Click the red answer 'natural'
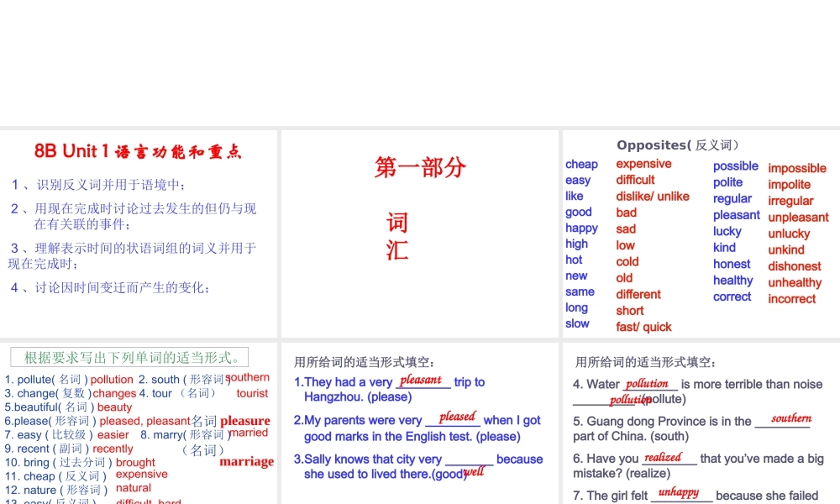 point(134,488)
